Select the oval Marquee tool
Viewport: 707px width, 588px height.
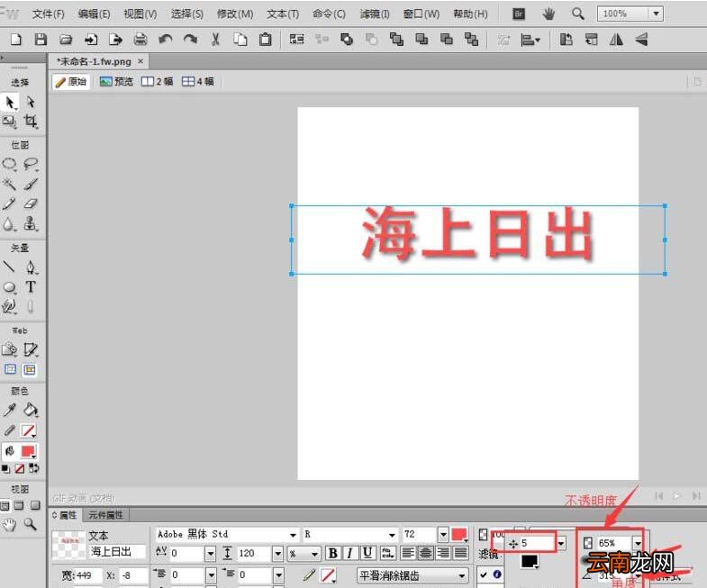pyautogui.click(x=10, y=164)
